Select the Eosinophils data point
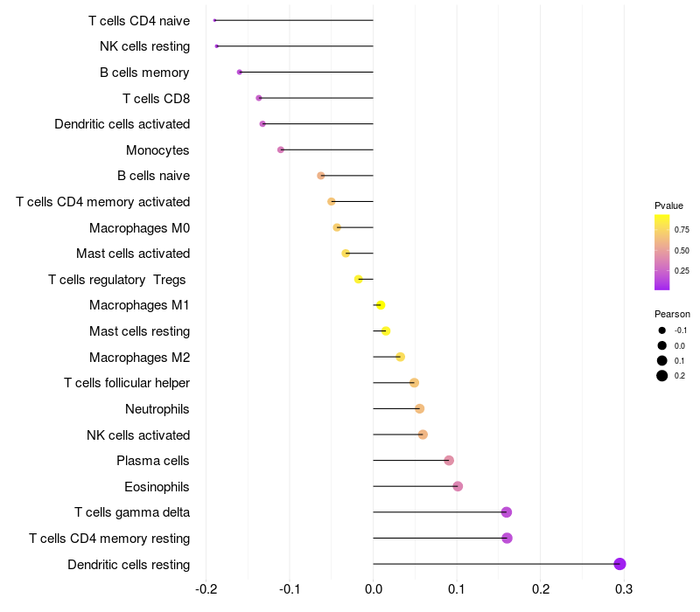The image size is (700, 612). click(x=458, y=486)
